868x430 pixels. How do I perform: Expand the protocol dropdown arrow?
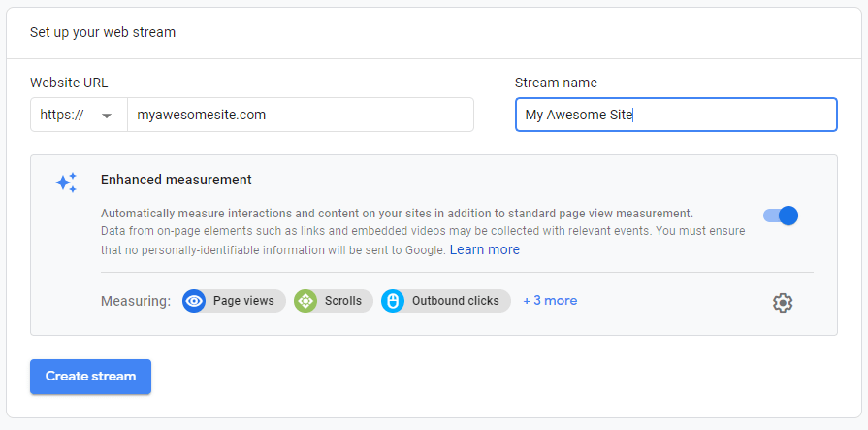point(107,116)
